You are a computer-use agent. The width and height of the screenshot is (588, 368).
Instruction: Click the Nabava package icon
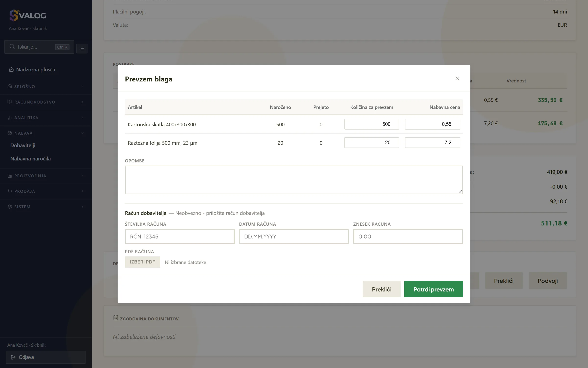pyautogui.click(x=10, y=133)
